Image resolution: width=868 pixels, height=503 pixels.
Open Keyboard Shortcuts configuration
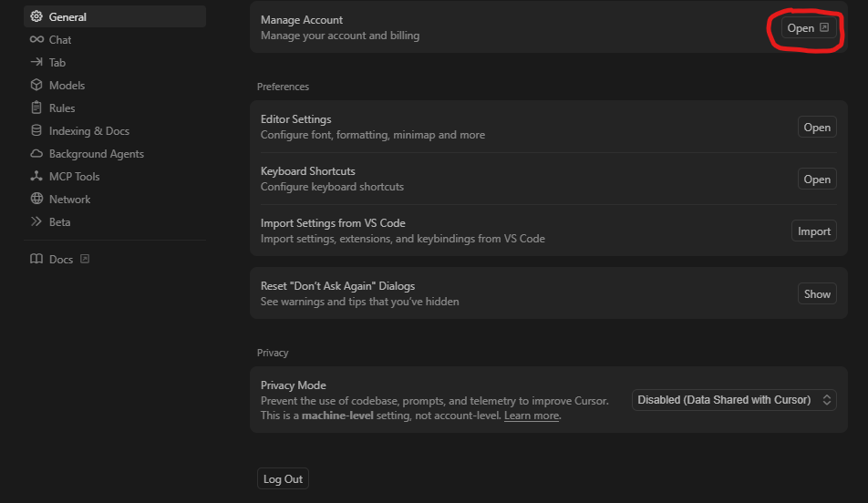coord(817,180)
